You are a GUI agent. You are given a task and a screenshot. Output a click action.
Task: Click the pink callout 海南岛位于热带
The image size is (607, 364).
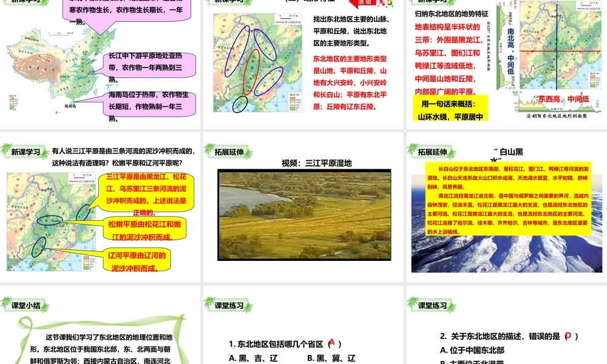(x=149, y=106)
